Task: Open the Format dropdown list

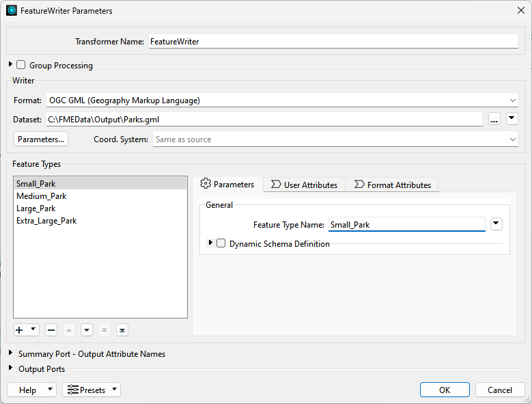Action: [x=282, y=100]
